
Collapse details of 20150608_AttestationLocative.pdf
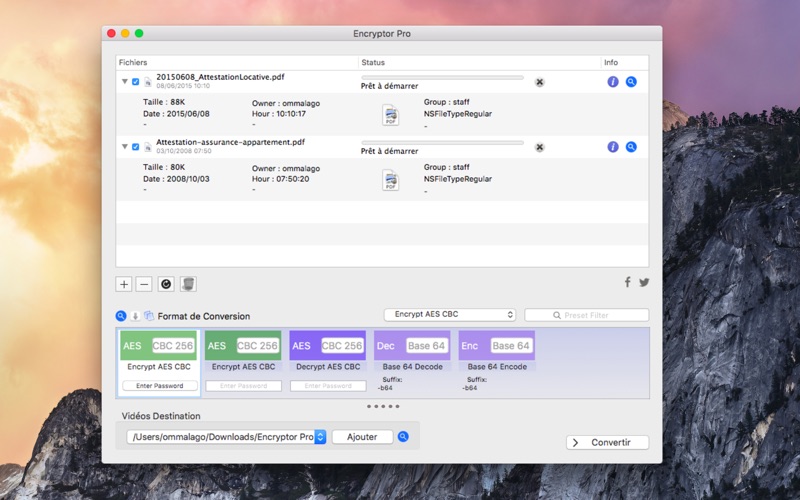coord(124,82)
